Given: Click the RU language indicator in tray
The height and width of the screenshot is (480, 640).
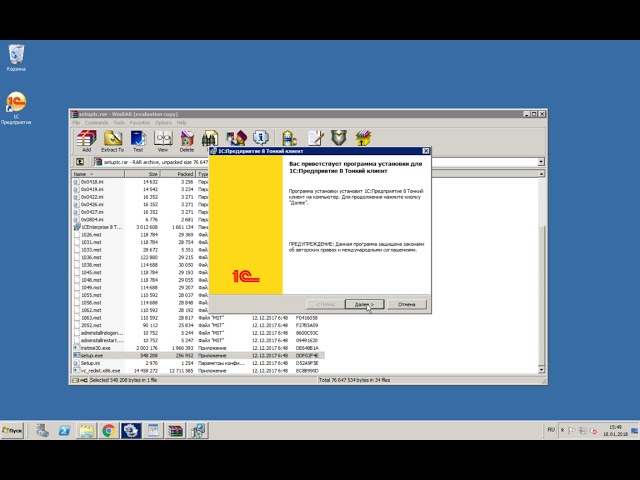Looking at the screenshot, I should (551, 430).
